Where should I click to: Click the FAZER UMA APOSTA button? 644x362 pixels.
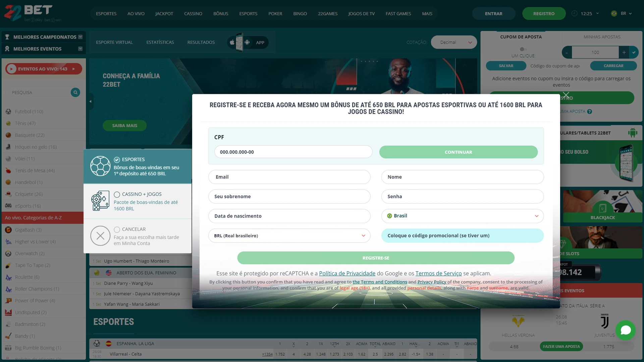tap(561, 347)
